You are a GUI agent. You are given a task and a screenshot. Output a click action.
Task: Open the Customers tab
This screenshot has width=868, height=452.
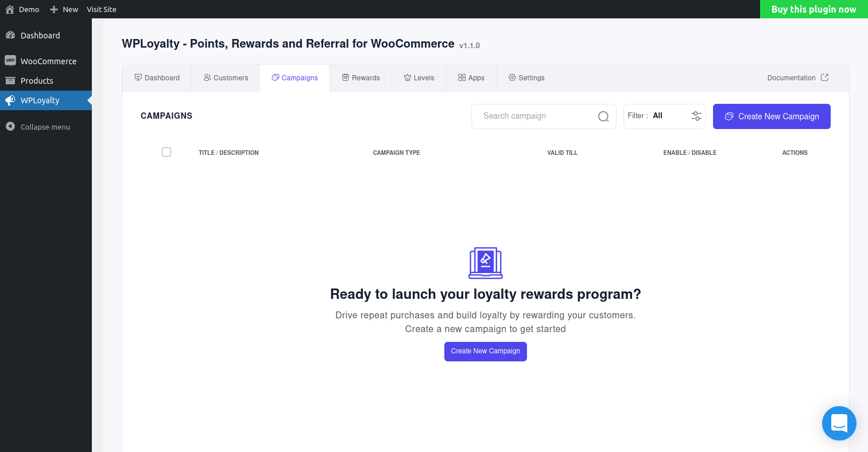226,78
